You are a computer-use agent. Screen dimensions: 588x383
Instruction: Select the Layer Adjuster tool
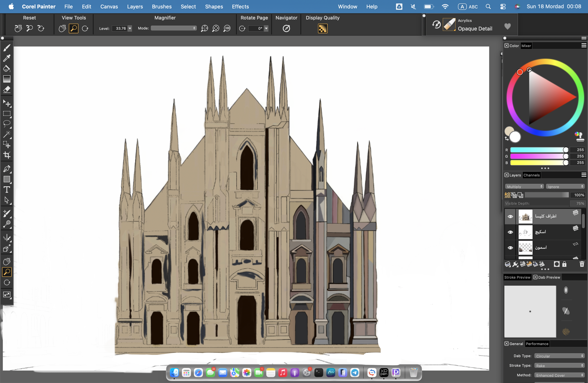(x=7, y=103)
